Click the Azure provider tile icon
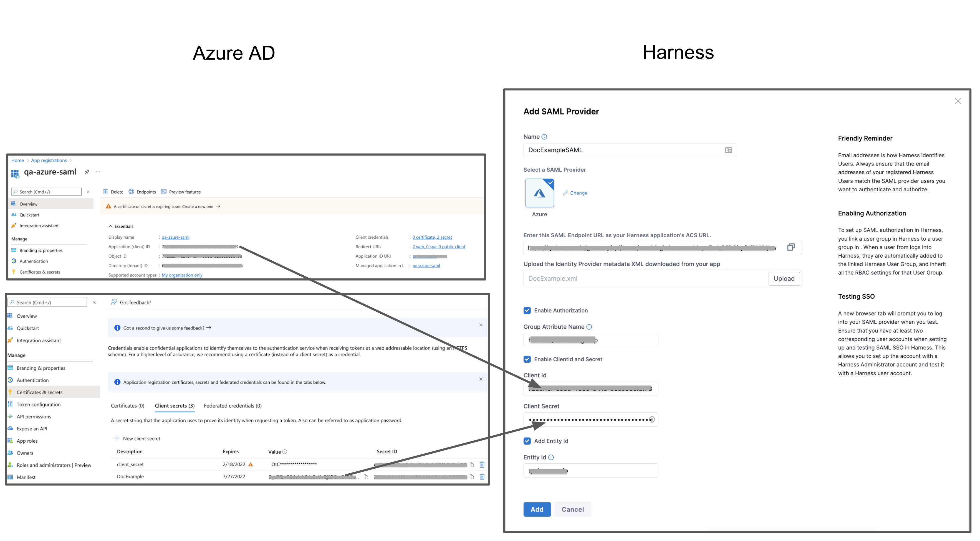The image size is (980, 541). 539,193
